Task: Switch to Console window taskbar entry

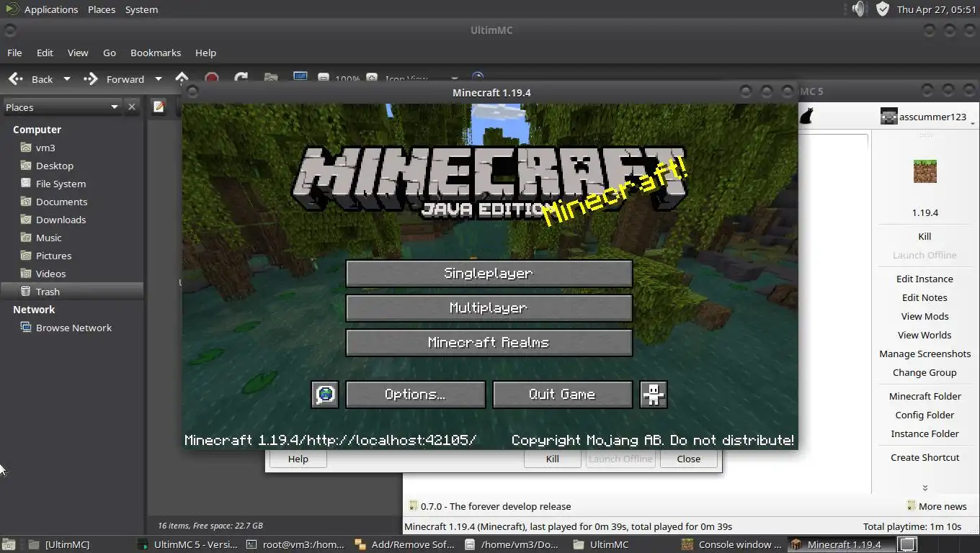Action: [x=731, y=544]
